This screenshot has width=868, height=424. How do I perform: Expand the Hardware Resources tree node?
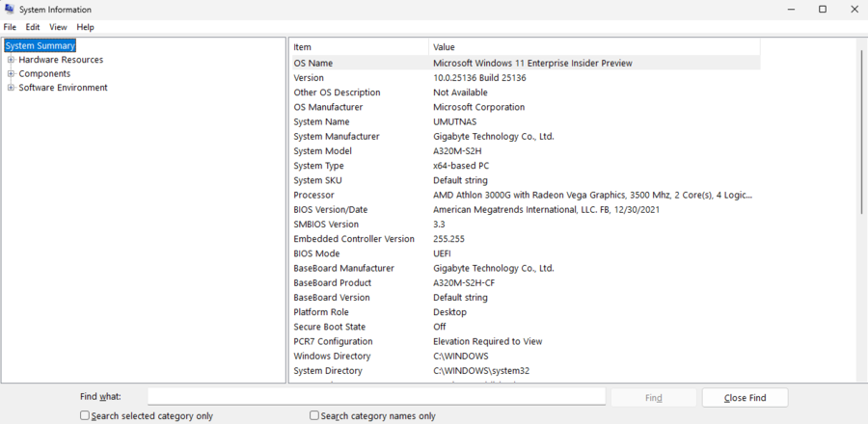[11, 60]
